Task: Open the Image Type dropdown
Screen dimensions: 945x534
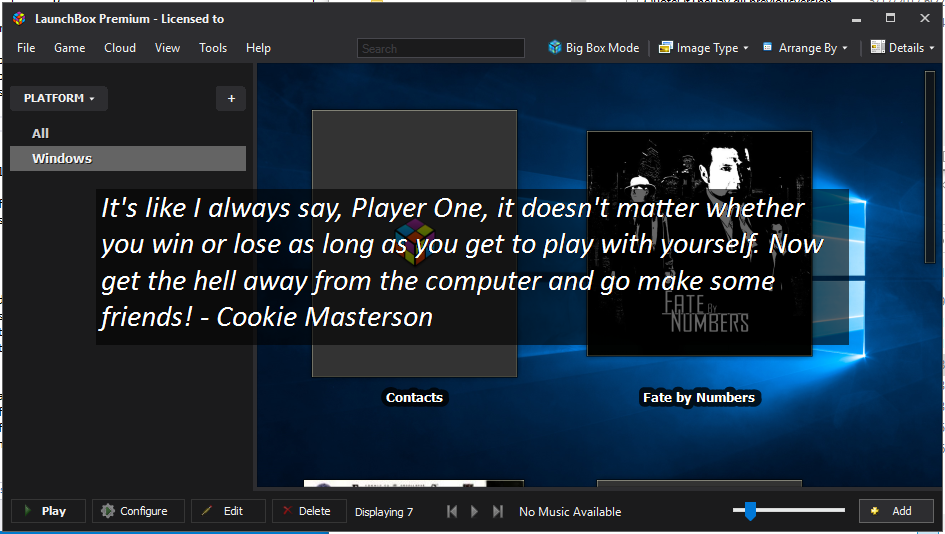Action: 703,48
